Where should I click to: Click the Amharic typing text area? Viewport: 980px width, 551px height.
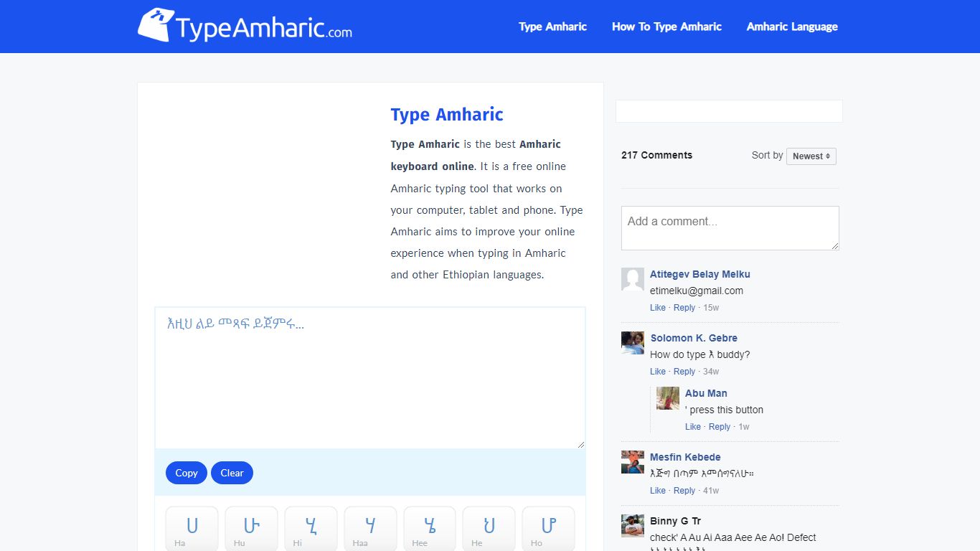coord(370,378)
